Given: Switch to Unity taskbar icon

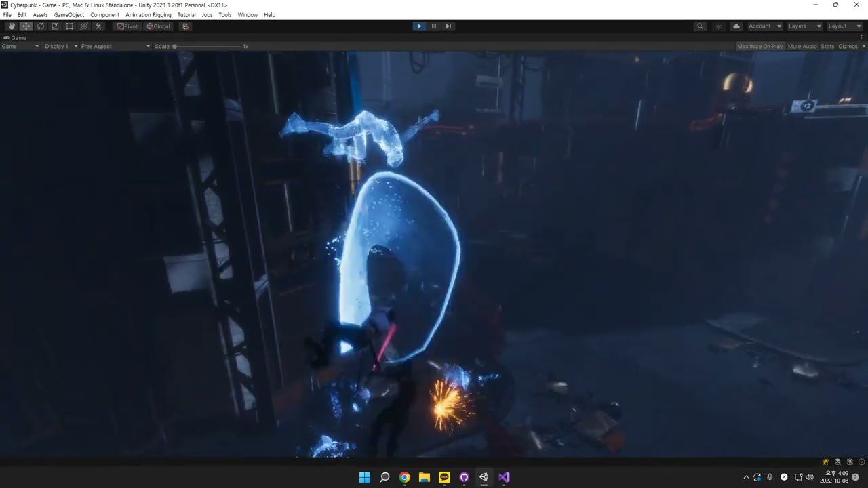Looking at the screenshot, I should pos(484,477).
